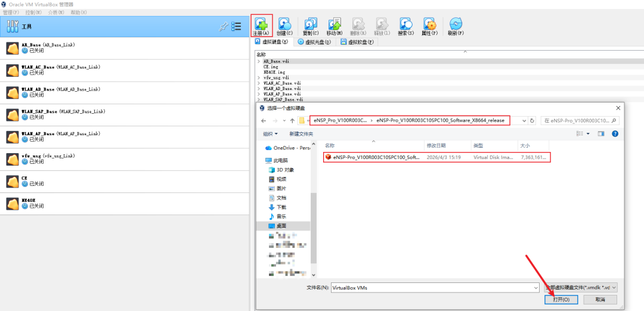Select the eNSP-Pro_V100R003C10SPC100 disk image file

click(436, 157)
